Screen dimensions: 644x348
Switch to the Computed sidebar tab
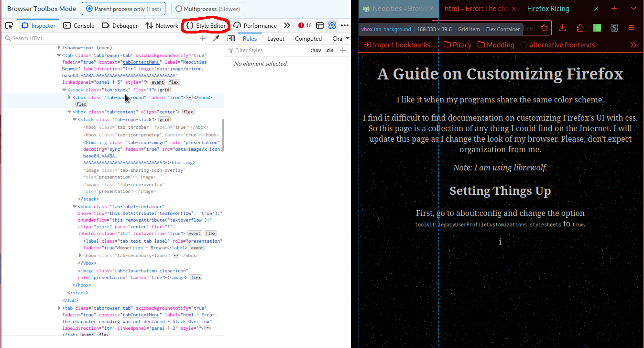pos(308,39)
